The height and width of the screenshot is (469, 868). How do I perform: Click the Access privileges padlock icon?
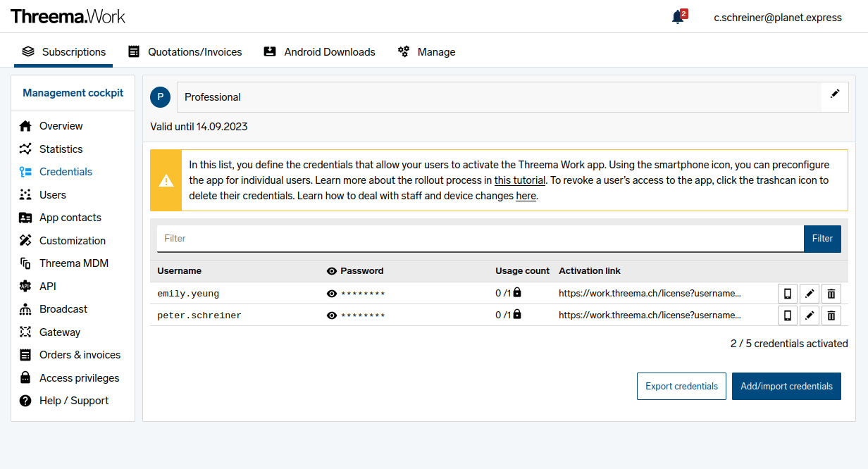coord(25,378)
